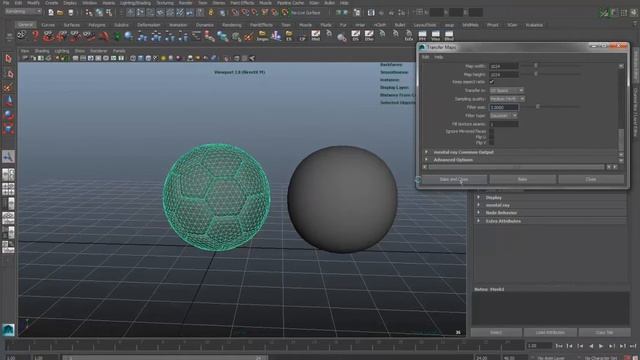
Task: Open the Lighting/Shading menu
Action: pos(135,2)
